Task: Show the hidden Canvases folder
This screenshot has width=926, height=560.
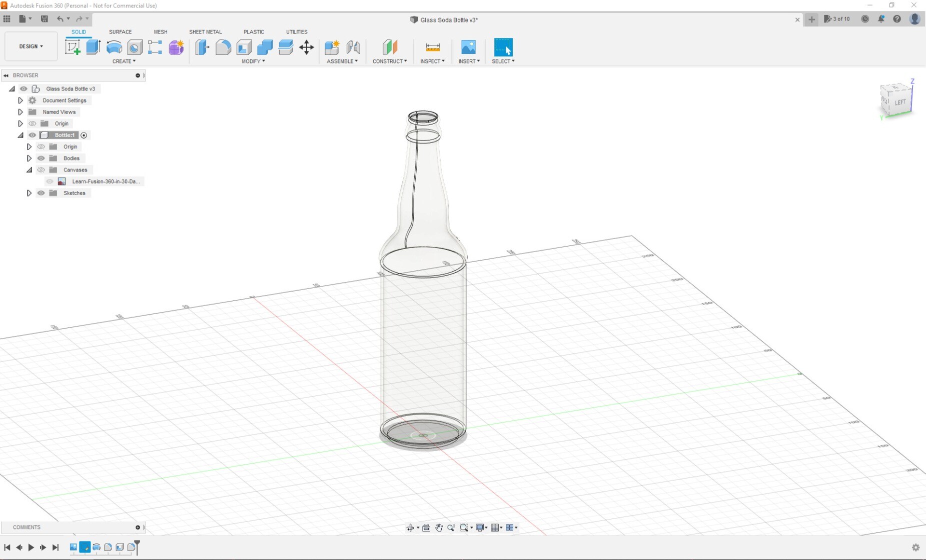Action: tap(41, 170)
